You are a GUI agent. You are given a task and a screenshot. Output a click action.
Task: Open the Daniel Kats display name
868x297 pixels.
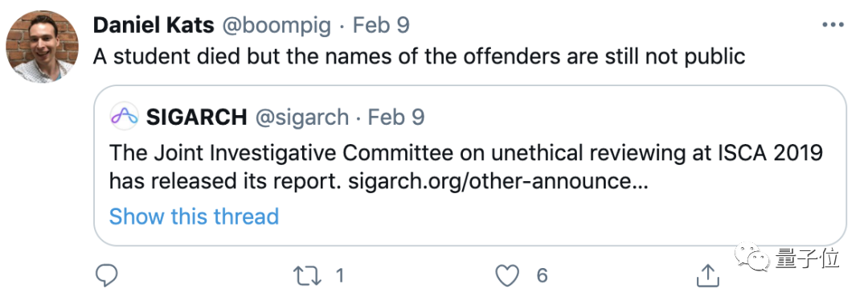[x=153, y=25]
